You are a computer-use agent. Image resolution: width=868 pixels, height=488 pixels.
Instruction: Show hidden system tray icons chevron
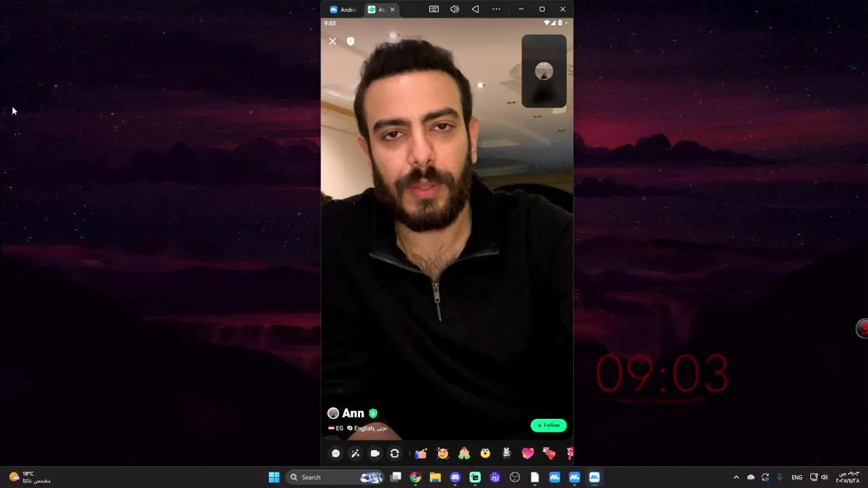click(x=736, y=477)
